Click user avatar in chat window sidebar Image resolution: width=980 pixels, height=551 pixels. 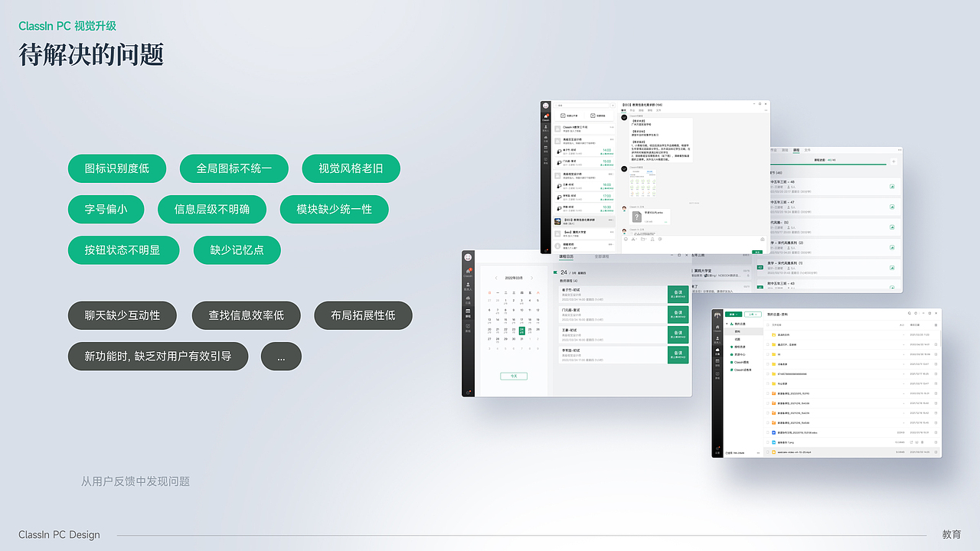click(545, 106)
